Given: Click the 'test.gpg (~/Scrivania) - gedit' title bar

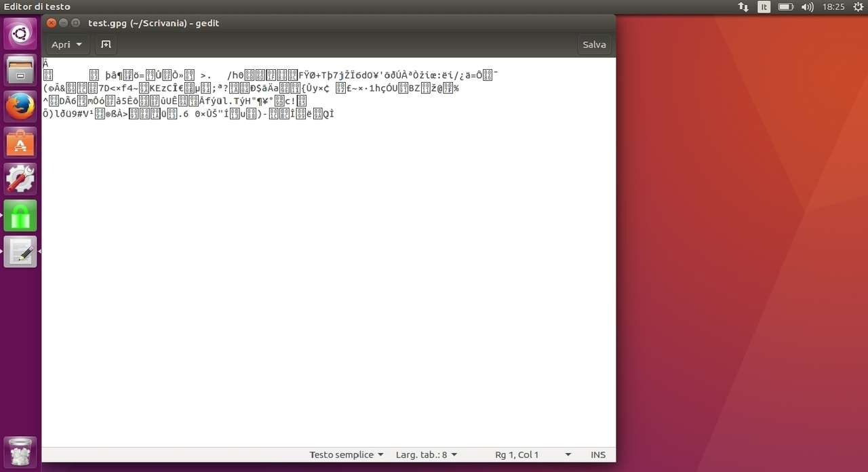Looking at the screenshot, I should [153, 23].
